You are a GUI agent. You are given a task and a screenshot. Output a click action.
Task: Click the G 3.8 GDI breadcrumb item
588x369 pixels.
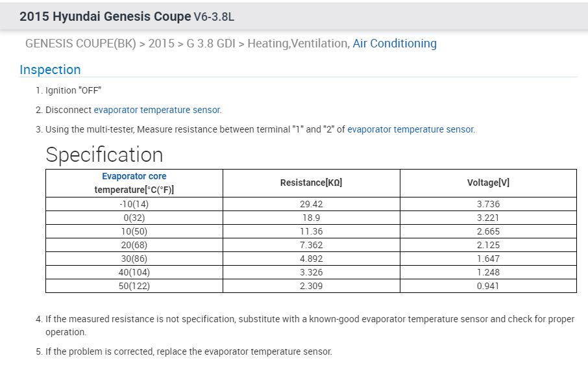(207, 44)
